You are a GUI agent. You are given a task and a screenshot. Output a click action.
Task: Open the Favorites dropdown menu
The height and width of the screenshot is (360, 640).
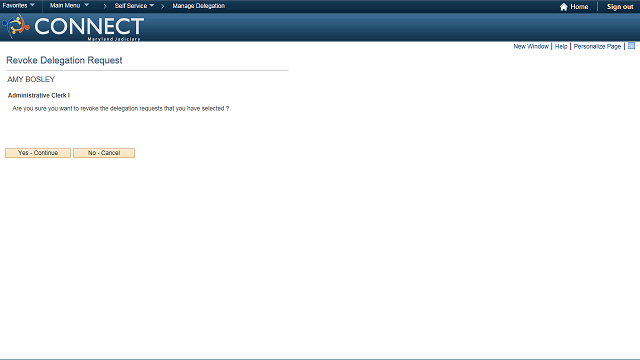pos(18,6)
